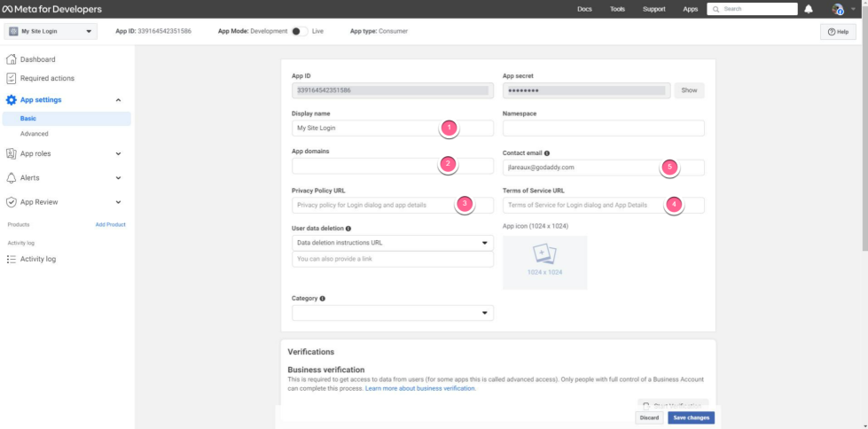This screenshot has width=868, height=429.
Task: Click the Meta for Developers logo
Action: click(x=52, y=10)
